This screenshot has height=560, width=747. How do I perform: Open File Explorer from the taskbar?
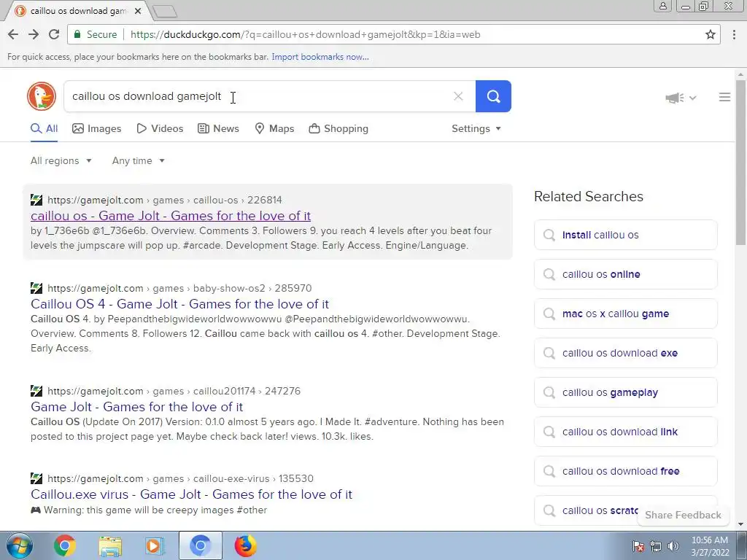pyautogui.click(x=110, y=545)
